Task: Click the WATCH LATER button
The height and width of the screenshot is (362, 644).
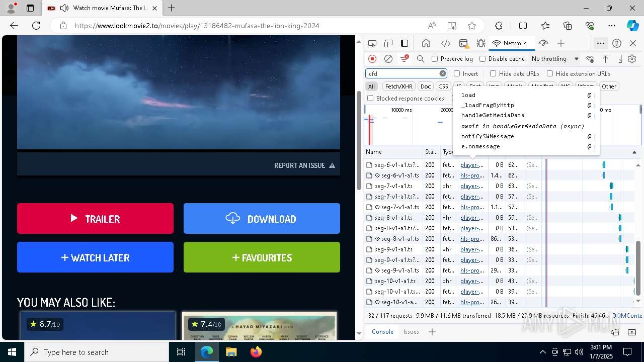Action: 95,257
